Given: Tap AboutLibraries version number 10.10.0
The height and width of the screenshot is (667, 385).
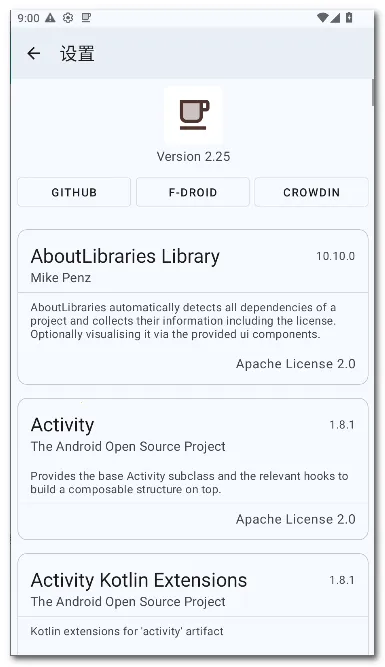Looking at the screenshot, I should coord(335,256).
